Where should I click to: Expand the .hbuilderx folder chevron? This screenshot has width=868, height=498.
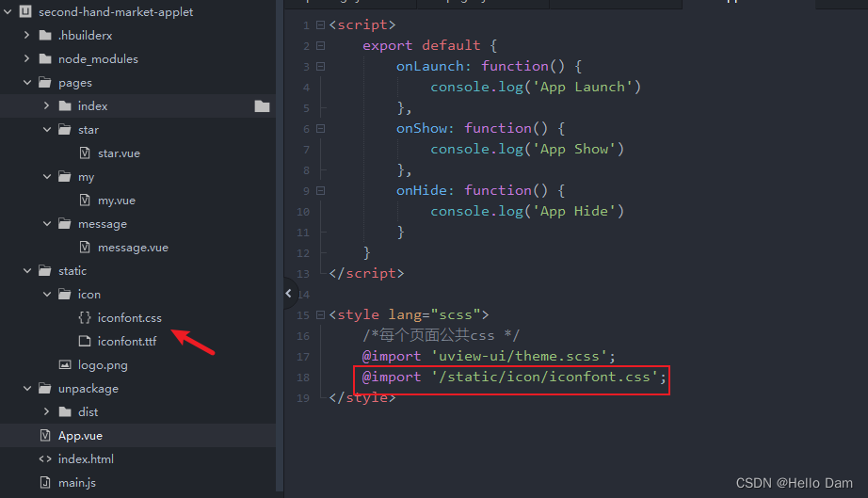coord(26,35)
